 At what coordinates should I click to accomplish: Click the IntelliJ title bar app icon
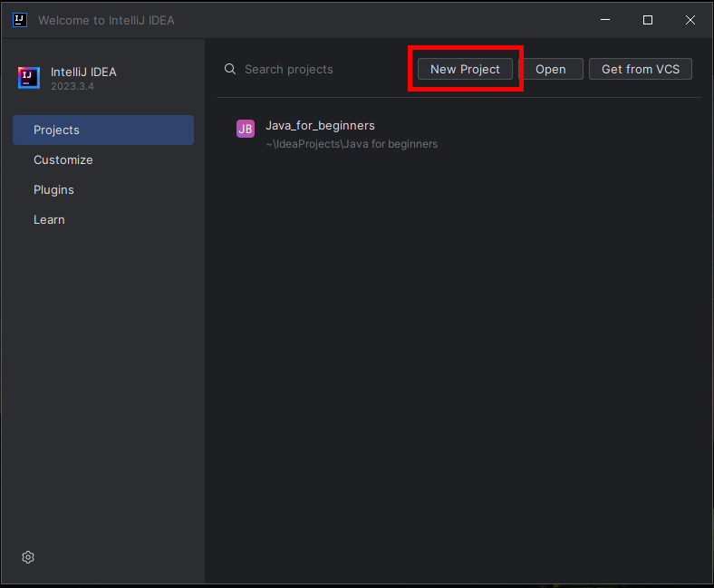tap(20, 20)
